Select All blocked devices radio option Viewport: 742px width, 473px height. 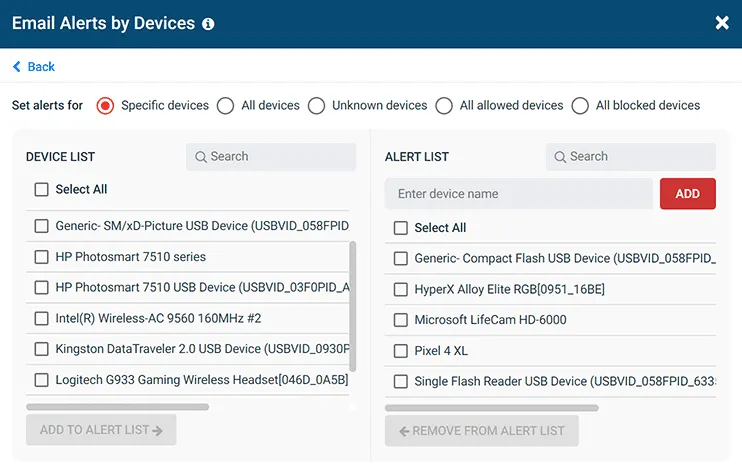click(x=580, y=105)
